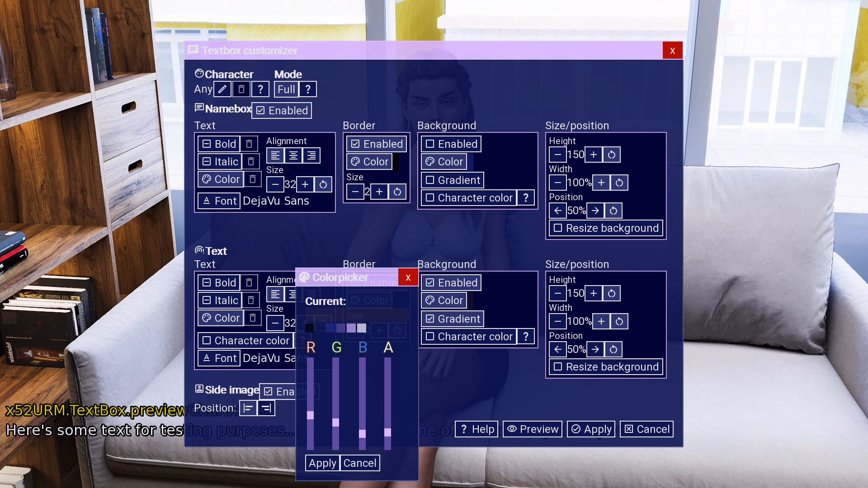Increase Namebox text size with plus
Screen dimensions: 868x488
305,184
